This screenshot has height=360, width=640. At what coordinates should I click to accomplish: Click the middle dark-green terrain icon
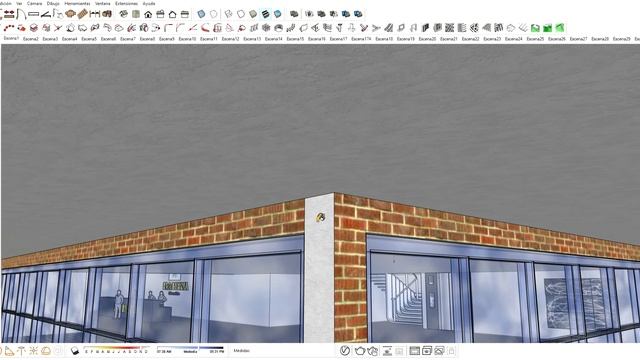[x=547, y=28]
